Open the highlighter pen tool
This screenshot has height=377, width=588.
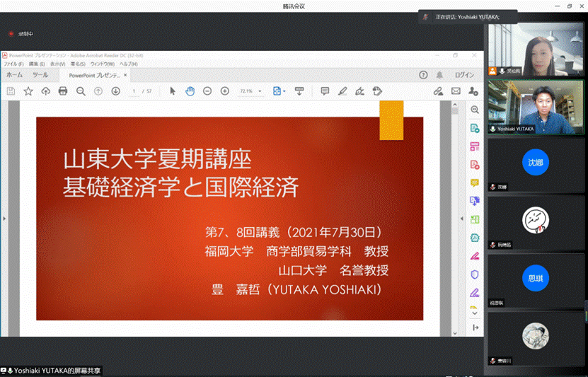[x=342, y=91]
